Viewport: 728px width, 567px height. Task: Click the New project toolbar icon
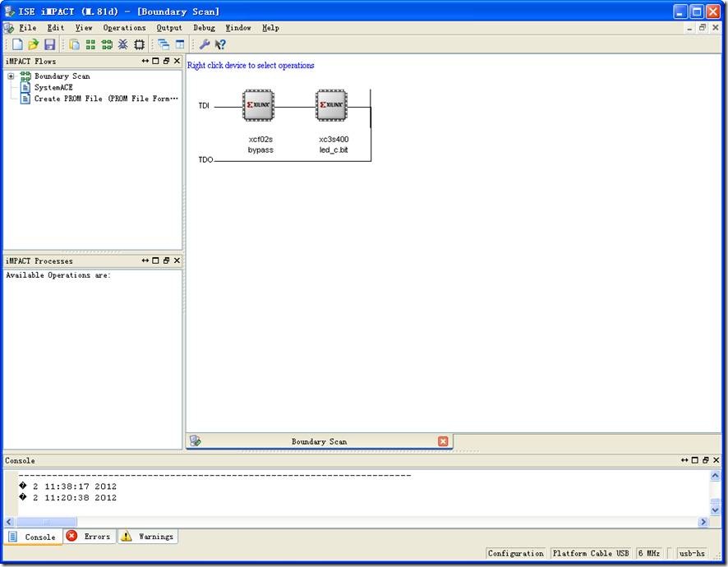pyautogui.click(x=17, y=44)
